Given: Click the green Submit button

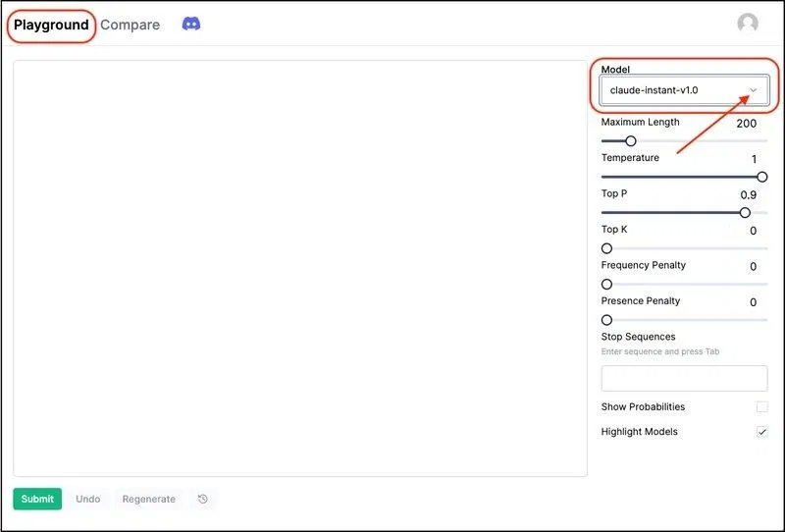Looking at the screenshot, I should point(37,499).
